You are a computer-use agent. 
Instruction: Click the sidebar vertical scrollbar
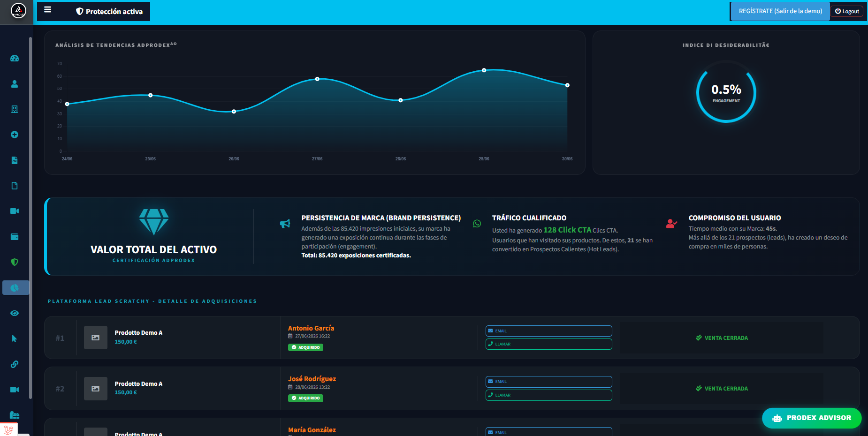tap(30, 218)
